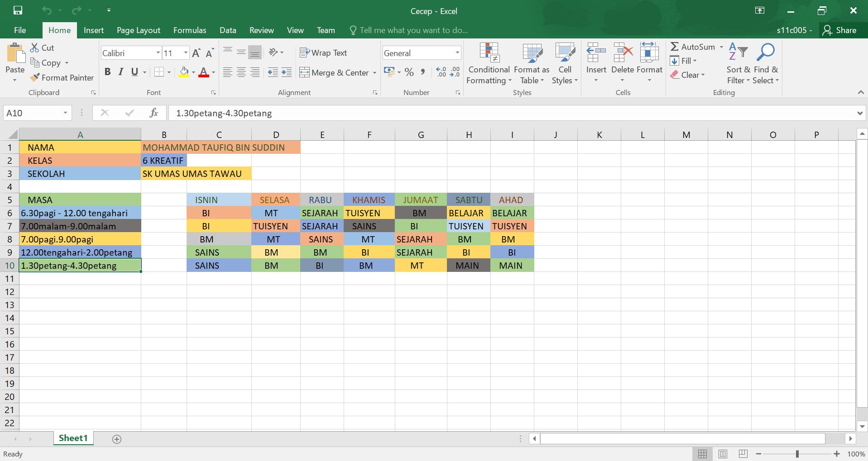This screenshot has width=868, height=461.
Task: Open the General number format dropdown
Action: click(x=457, y=53)
